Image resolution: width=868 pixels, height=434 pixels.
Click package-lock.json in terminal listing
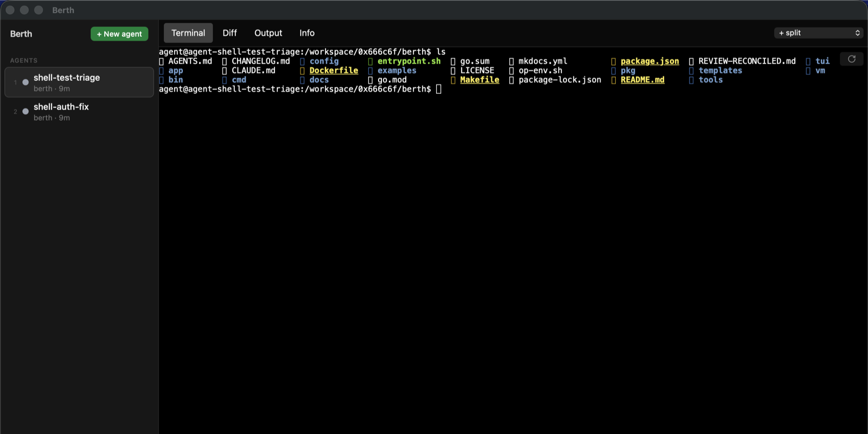click(560, 80)
